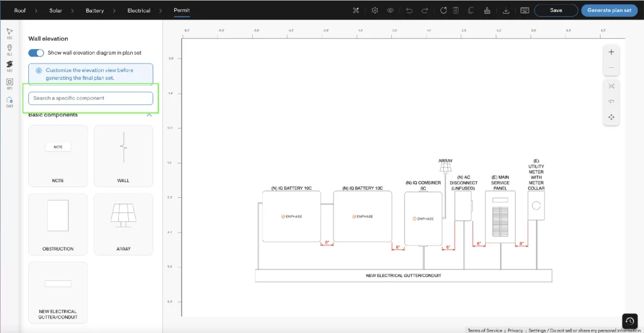Select the wall elevation (W) sidebar tool
The image size is (644, 333).
point(9,101)
